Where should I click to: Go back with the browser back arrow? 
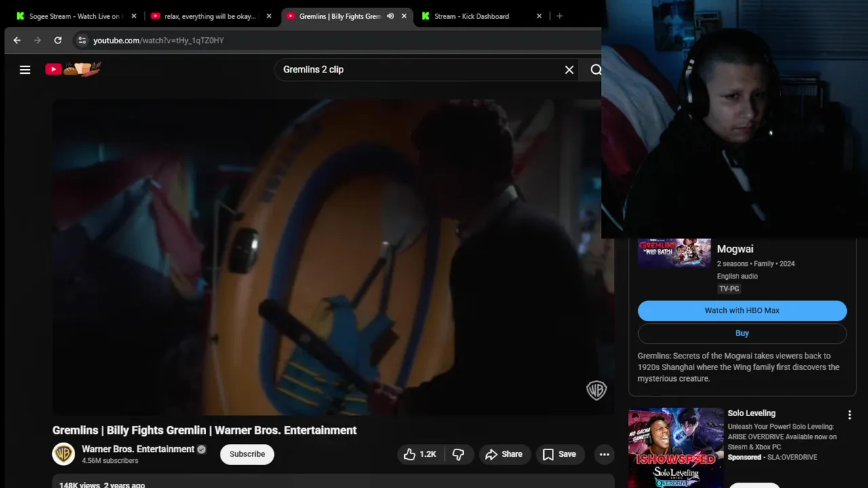tap(17, 40)
